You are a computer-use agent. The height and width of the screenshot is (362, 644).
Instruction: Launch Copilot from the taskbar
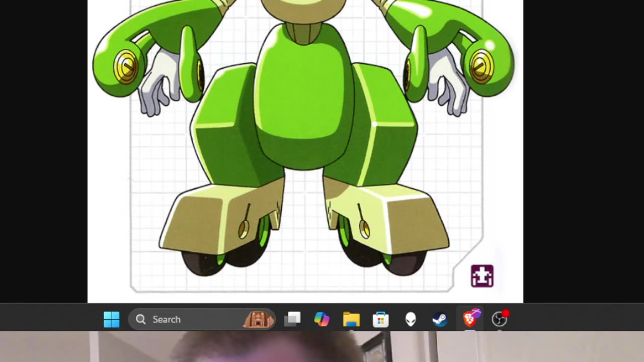point(321,319)
